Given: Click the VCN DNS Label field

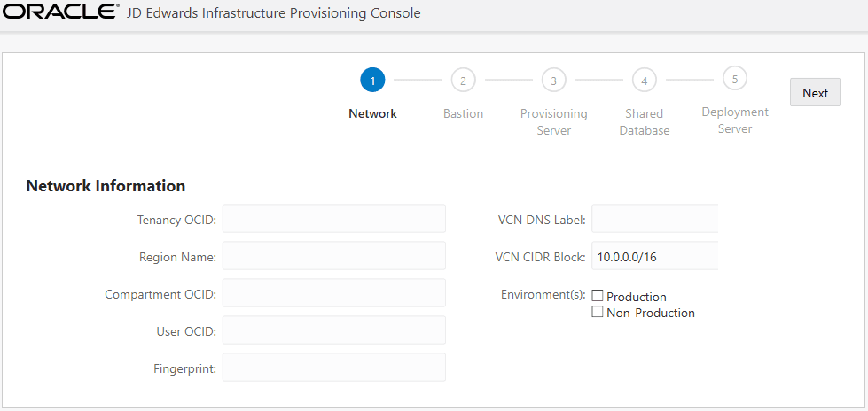Looking at the screenshot, I should click(655, 218).
